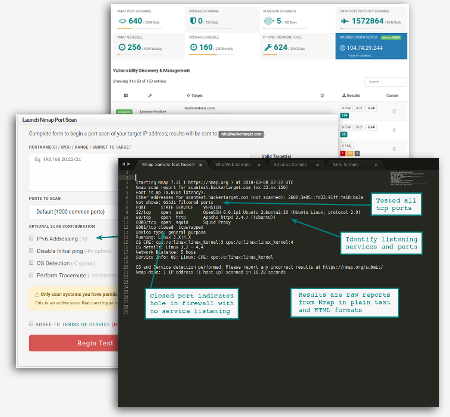Viewport: 450px width, 417px height.
Task: Click the wrench icon beside 624
Action: click(x=268, y=47)
